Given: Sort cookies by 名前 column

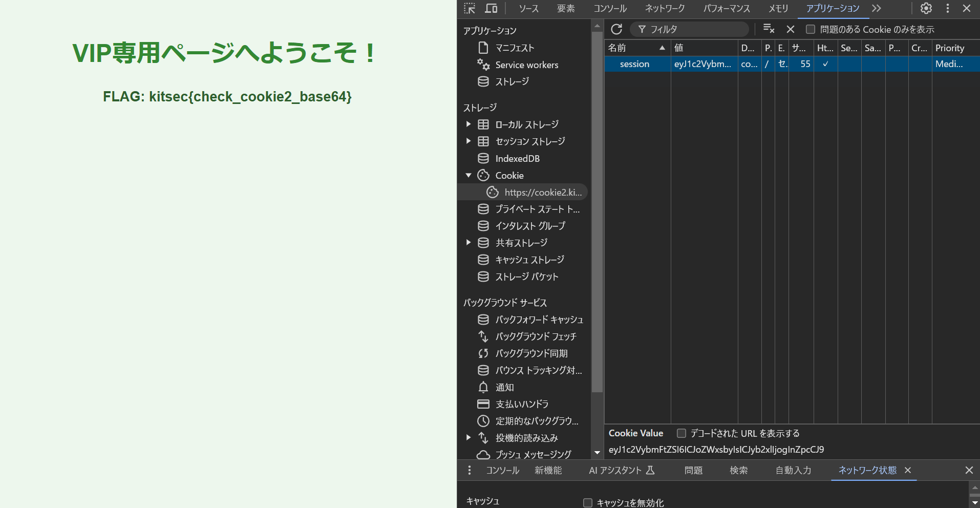Looking at the screenshot, I should click(x=637, y=48).
